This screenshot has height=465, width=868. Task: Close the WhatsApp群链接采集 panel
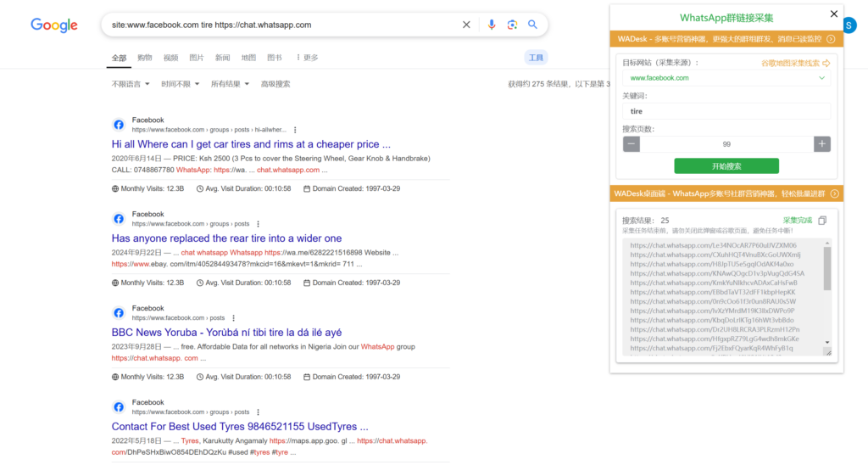pos(834,14)
